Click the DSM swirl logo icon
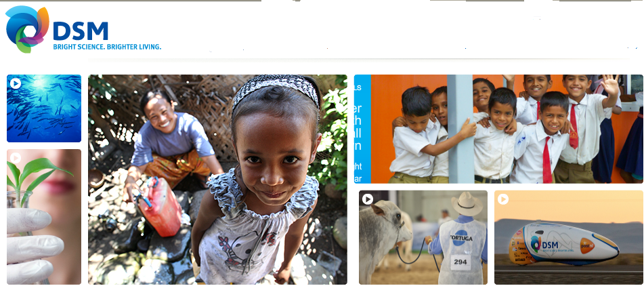 27,29
